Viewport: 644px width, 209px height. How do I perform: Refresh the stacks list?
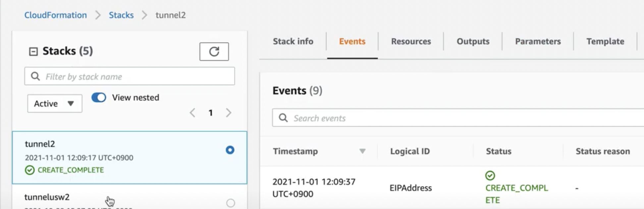click(x=214, y=52)
